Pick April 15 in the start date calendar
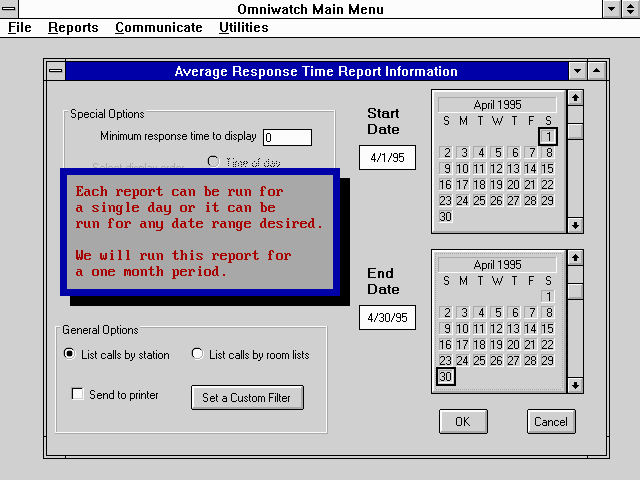Image resolution: width=640 pixels, height=480 pixels. coord(547,169)
